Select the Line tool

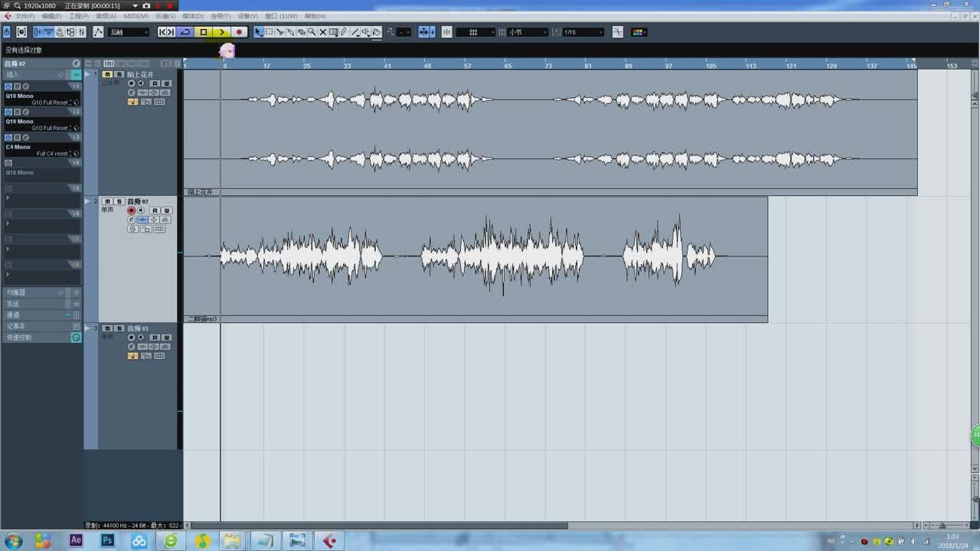pyautogui.click(x=355, y=32)
